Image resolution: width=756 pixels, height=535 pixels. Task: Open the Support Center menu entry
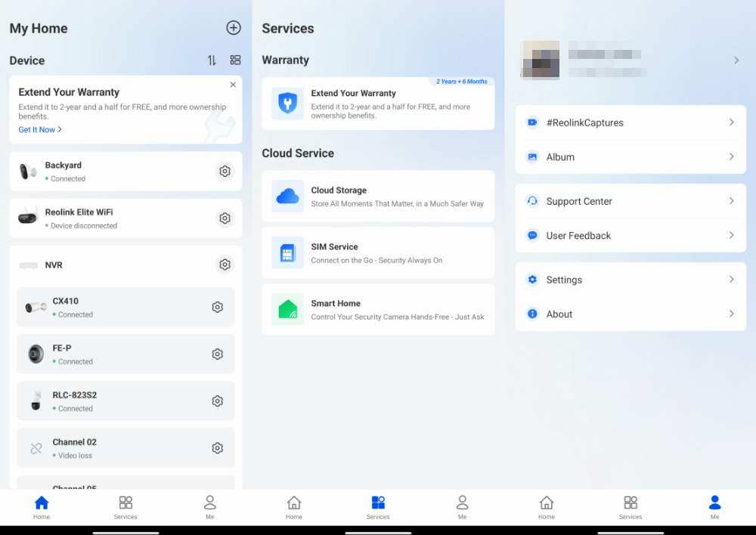[631, 201]
